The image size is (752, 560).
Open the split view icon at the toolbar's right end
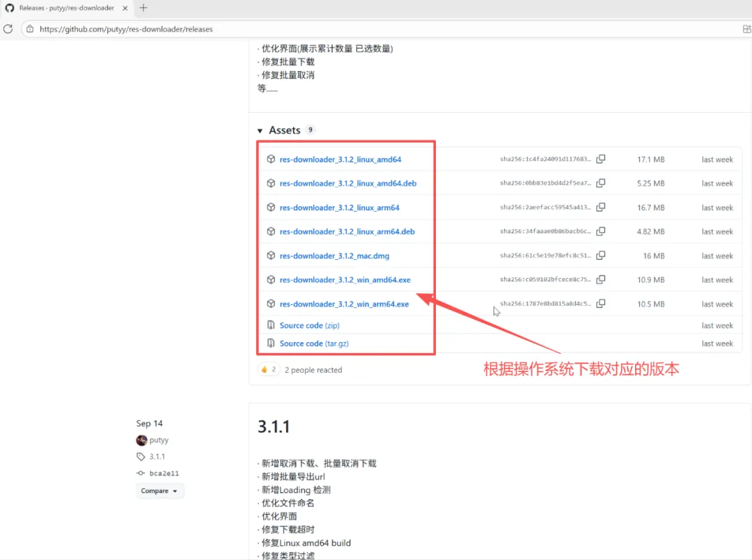tap(746, 29)
